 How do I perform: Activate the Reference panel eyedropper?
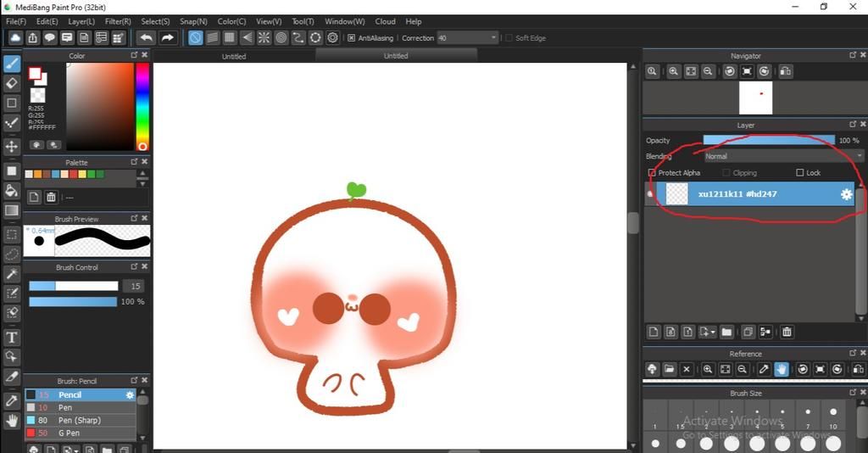coord(764,369)
